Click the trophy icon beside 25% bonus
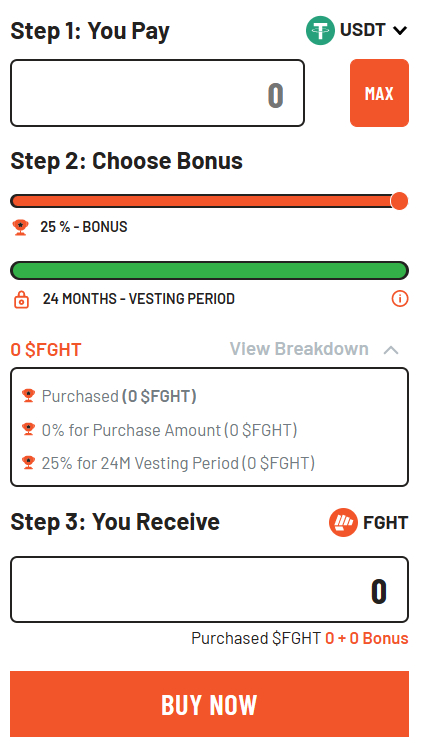The image size is (425, 747). click(x=20, y=227)
